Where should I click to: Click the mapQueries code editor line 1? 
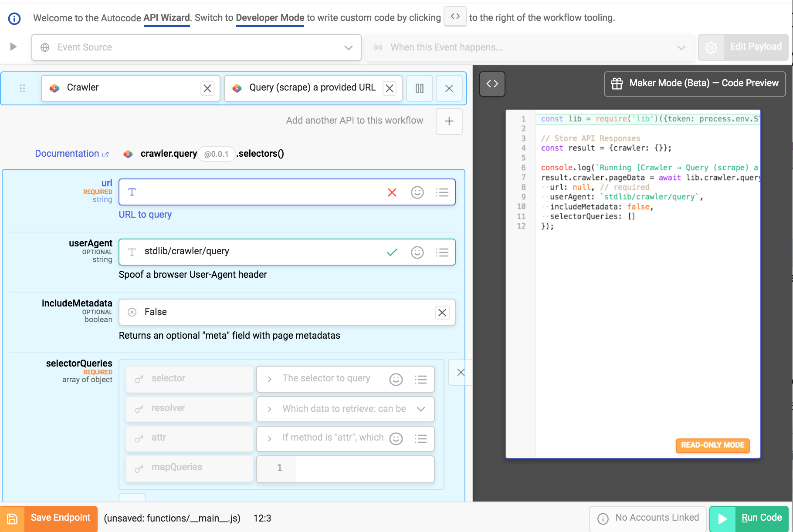click(346, 469)
